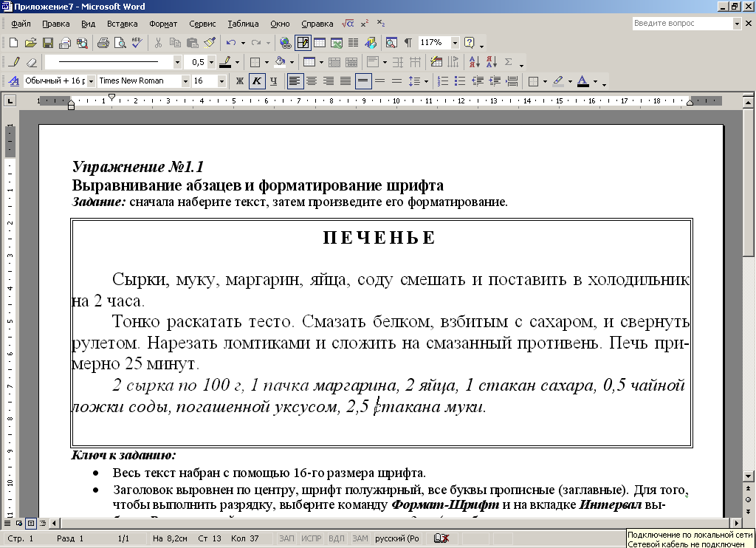This screenshot has height=548, width=756.
Task: Click ИСПР track changes status indicator
Action: coord(311,538)
